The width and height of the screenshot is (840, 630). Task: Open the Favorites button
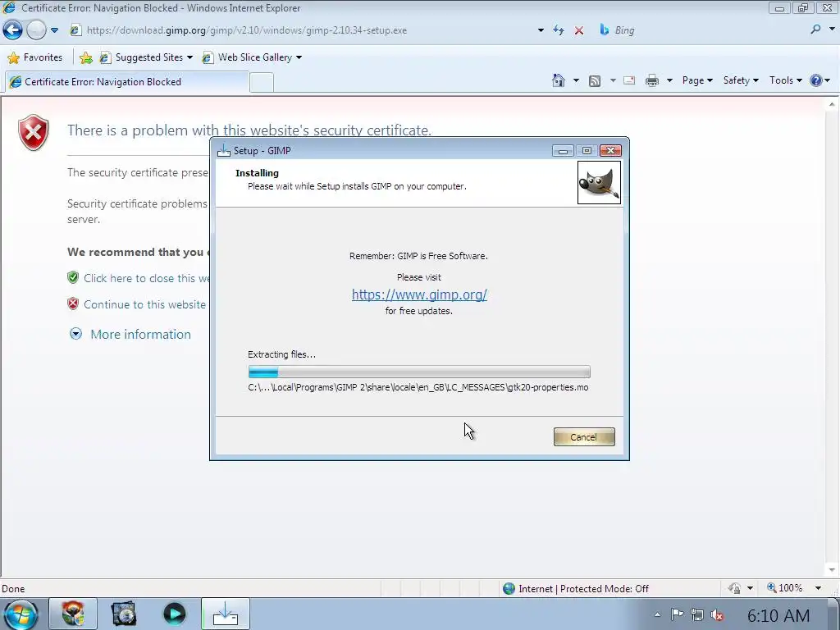pyautogui.click(x=34, y=57)
